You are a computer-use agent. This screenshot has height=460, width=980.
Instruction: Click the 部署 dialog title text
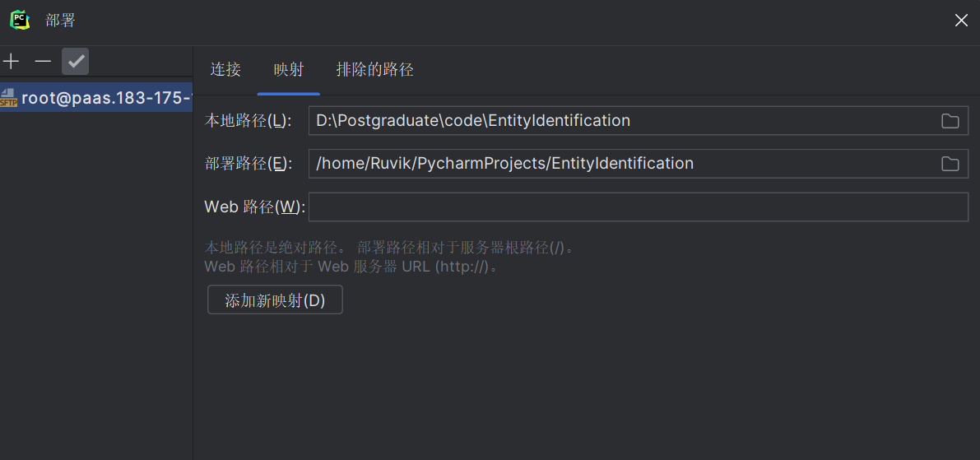pyautogui.click(x=60, y=21)
